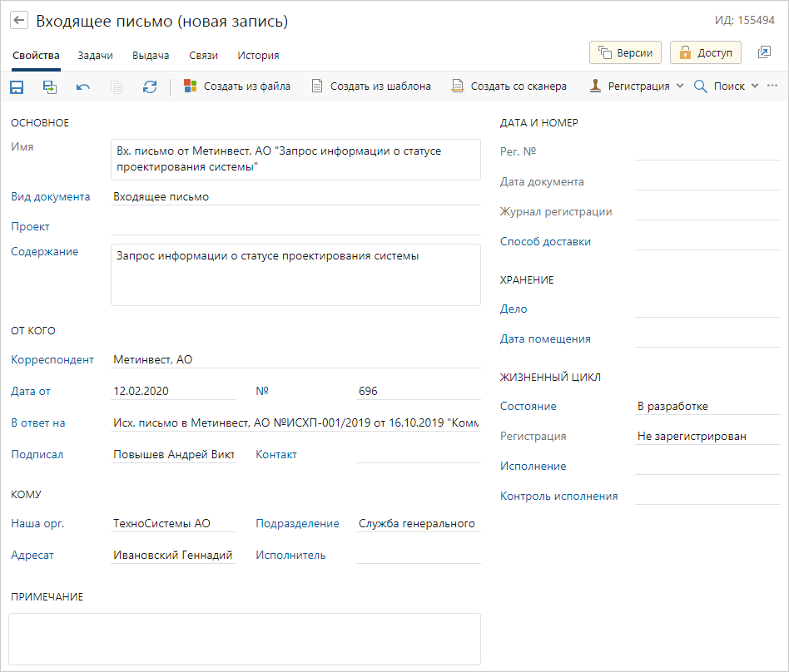Switch to the Задачи tab
The width and height of the screenshot is (789, 672).
tap(95, 56)
